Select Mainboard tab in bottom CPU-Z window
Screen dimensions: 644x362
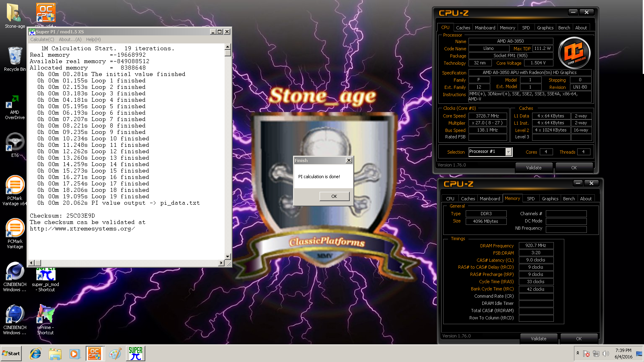click(490, 199)
